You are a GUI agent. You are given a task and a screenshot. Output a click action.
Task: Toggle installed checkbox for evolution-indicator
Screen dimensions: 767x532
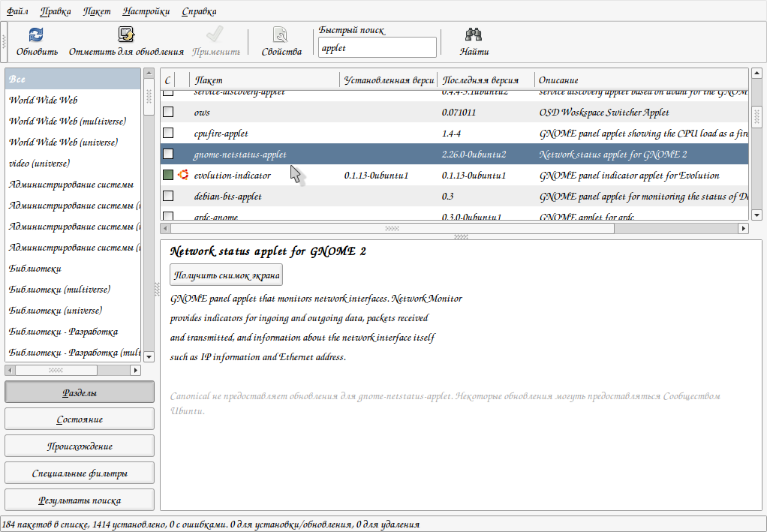(x=168, y=175)
